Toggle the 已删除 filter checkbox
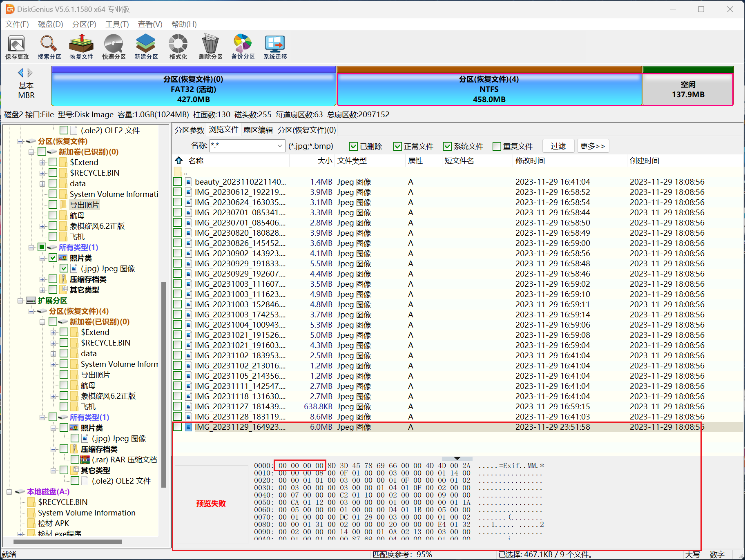This screenshot has width=745, height=560. pos(353,146)
